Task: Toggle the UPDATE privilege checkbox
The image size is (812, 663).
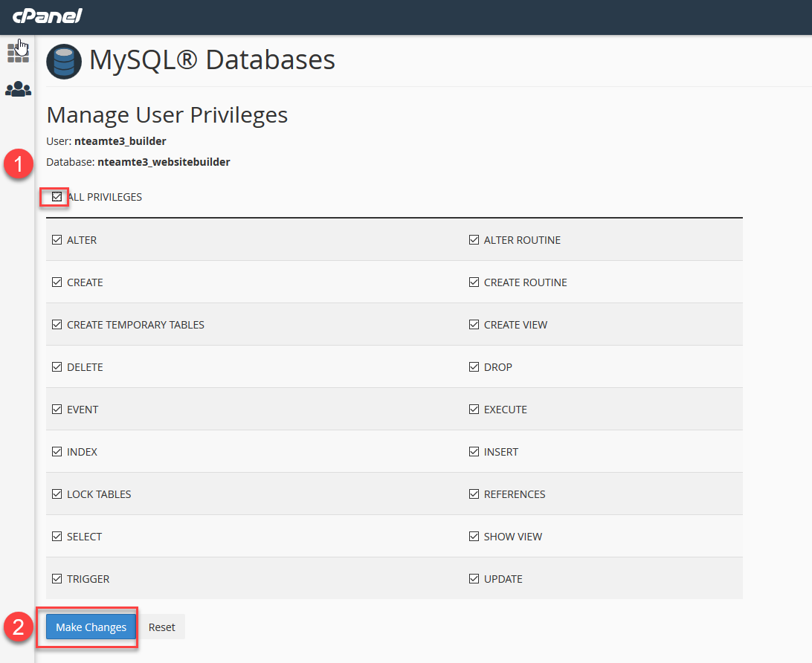Action: pos(474,579)
